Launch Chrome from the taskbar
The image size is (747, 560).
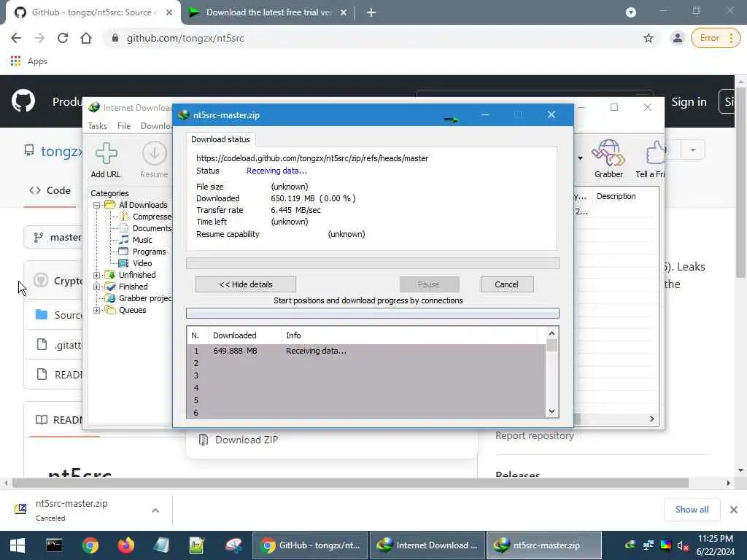click(x=90, y=545)
